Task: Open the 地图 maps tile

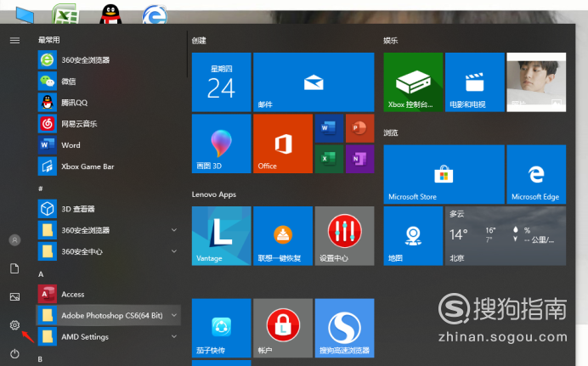Action: (x=413, y=235)
